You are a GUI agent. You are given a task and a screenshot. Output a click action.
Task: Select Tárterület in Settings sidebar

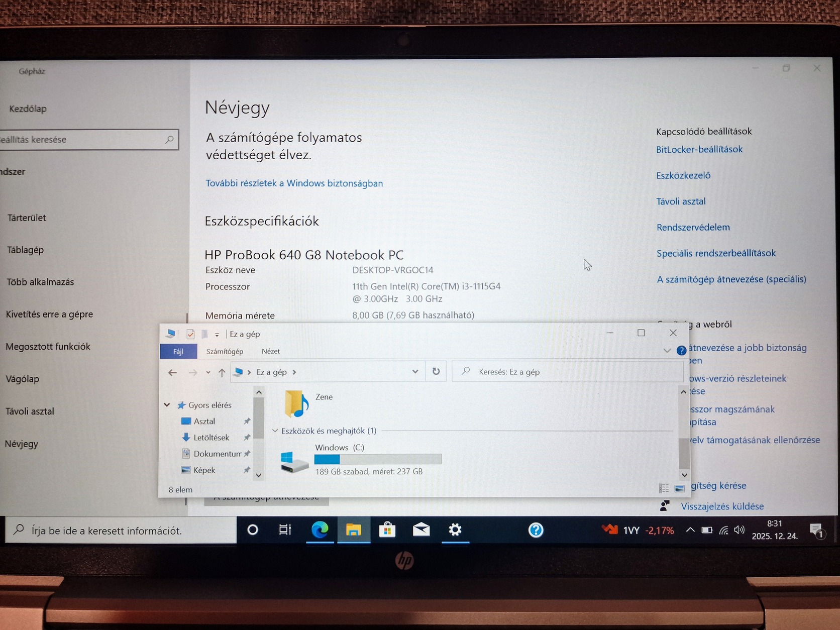point(27,218)
